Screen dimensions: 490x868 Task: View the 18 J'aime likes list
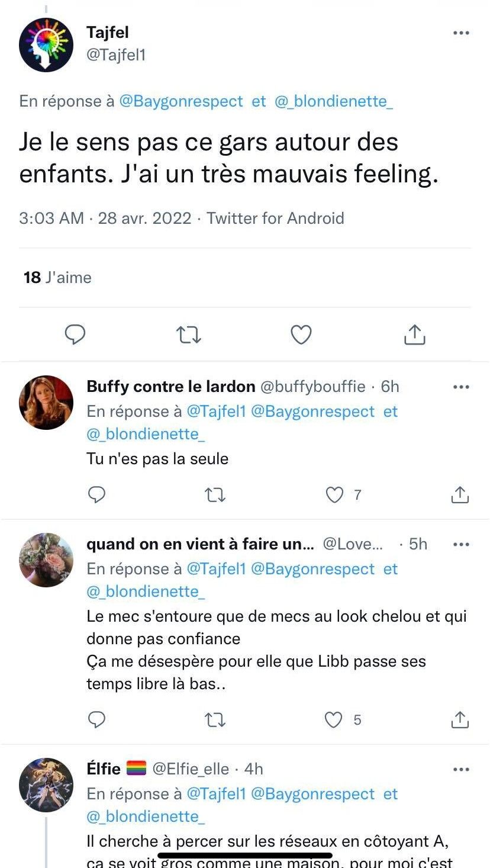coord(57,277)
